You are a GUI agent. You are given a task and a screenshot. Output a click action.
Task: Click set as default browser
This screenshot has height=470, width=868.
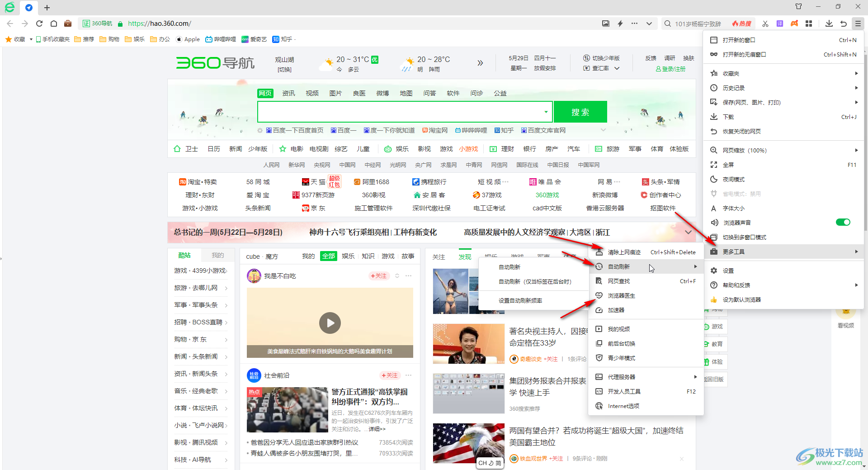[783, 299]
